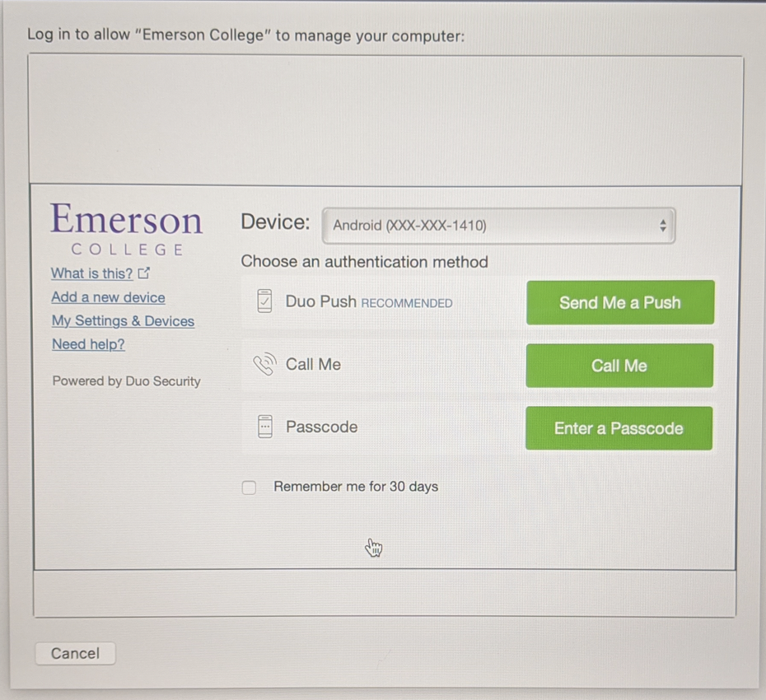This screenshot has width=766, height=700.
Task: Click Enter a Passcode button
Action: pyautogui.click(x=619, y=428)
